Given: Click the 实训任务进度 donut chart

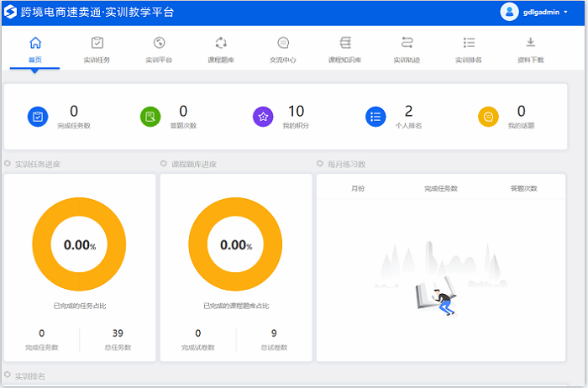Looking at the screenshot, I should click(x=79, y=244).
